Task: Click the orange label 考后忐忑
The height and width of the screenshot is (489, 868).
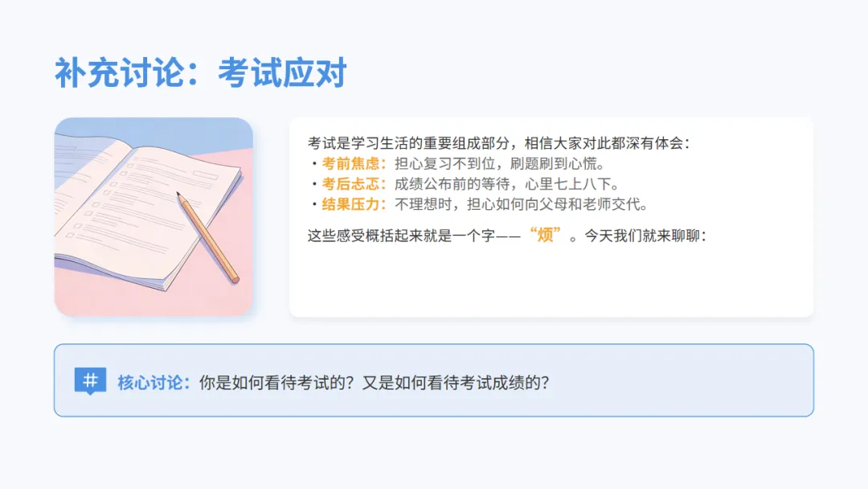Action: click(x=350, y=184)
